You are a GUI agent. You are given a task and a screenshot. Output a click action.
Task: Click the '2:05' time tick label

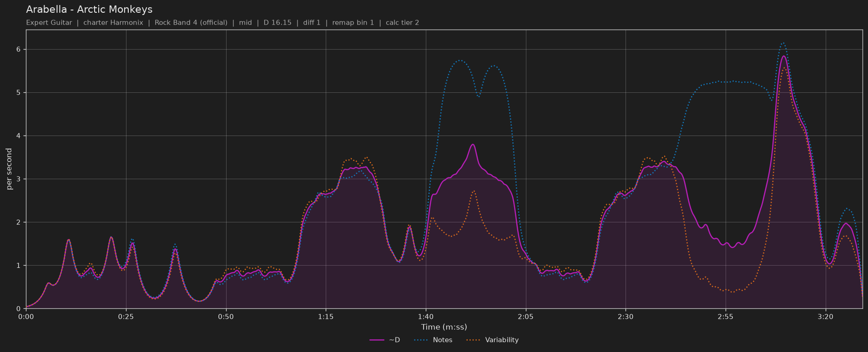point(526,317)
